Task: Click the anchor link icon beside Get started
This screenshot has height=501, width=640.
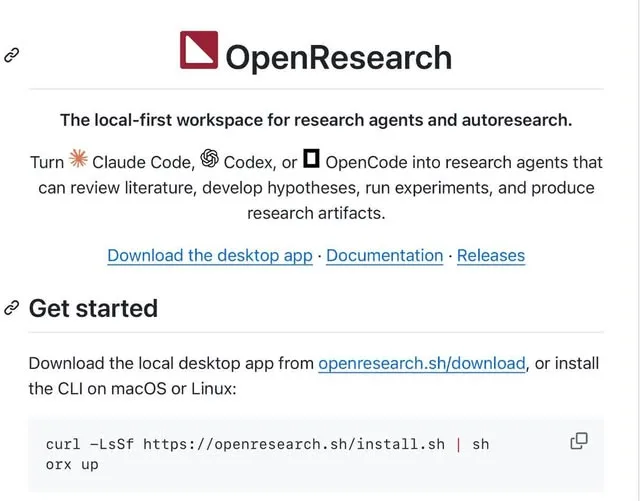Action: point(12,308)
